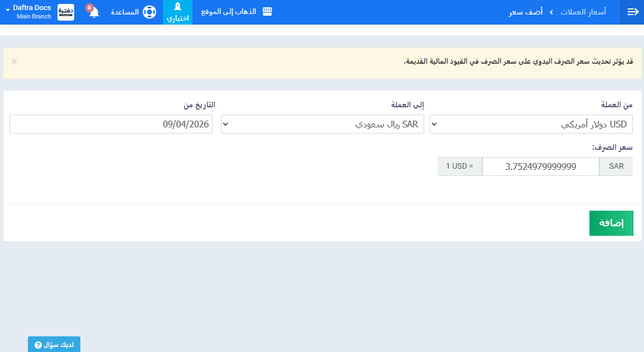644x352 pixels.
Task: Click the exchange rate value field
Action: [x=540, y=167]
